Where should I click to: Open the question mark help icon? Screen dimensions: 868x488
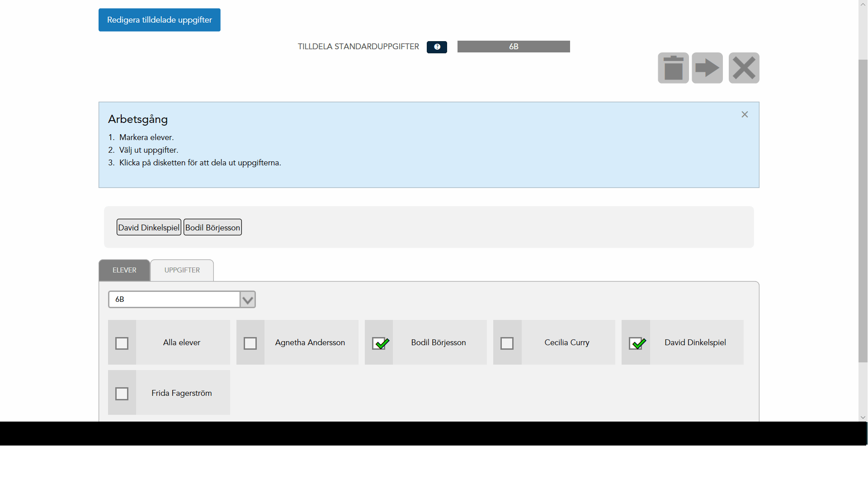[437, 47]
